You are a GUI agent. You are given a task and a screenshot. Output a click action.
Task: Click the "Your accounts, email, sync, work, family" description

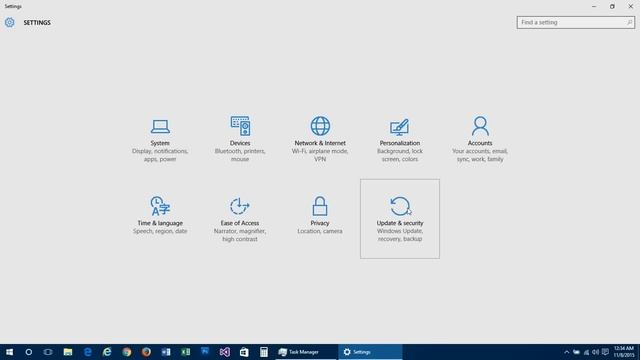click(480, 155)
